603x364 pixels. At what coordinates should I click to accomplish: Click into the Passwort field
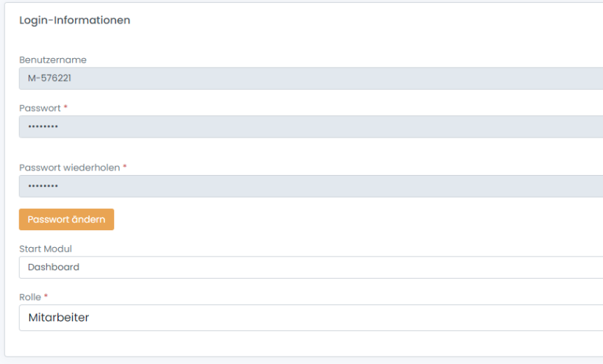pyautogui.click(x=310, y=126)
